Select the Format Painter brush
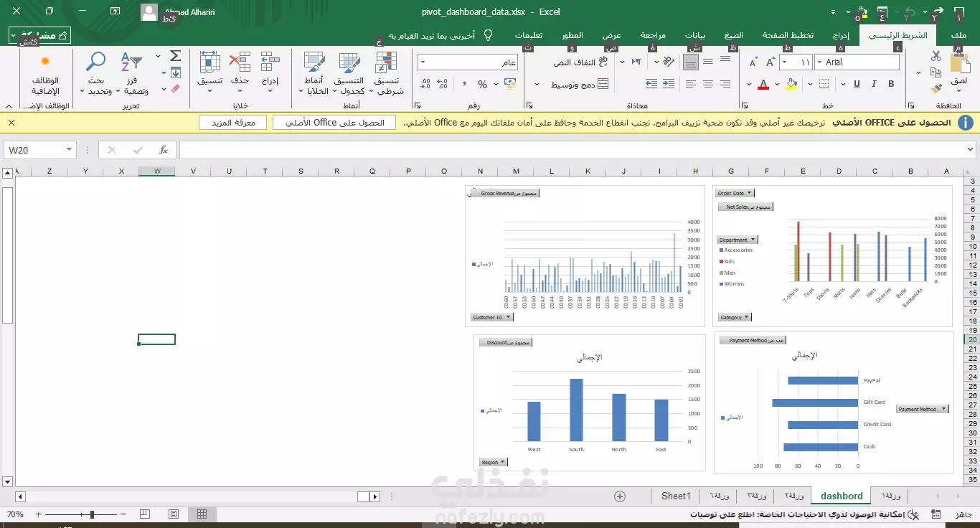The width and height of the screenshot is (980, 528). pos(936,89)
